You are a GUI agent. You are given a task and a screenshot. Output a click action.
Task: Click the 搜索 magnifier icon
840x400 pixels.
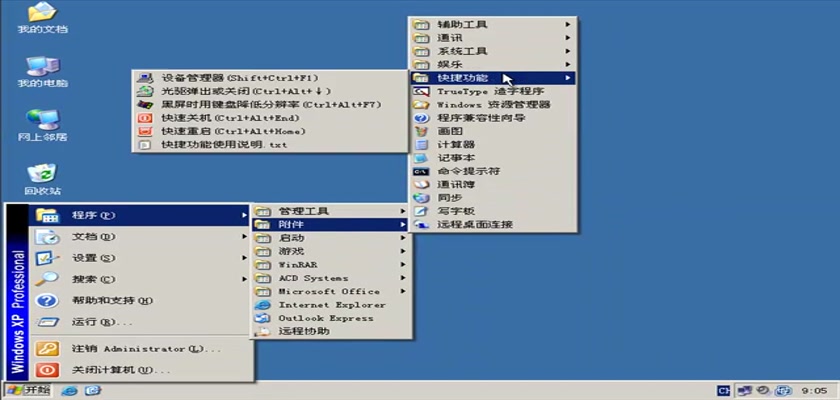coord(47,279)
